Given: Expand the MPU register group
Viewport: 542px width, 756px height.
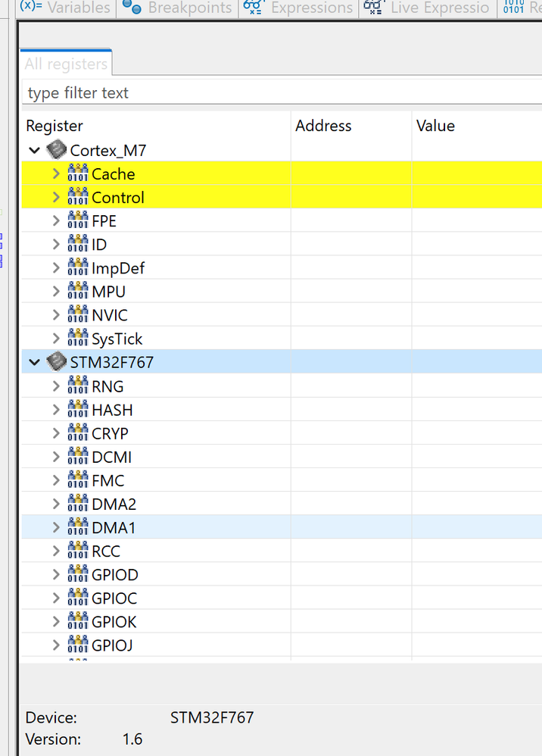Looking at the screenshot, I should click(x=56, y=291).
